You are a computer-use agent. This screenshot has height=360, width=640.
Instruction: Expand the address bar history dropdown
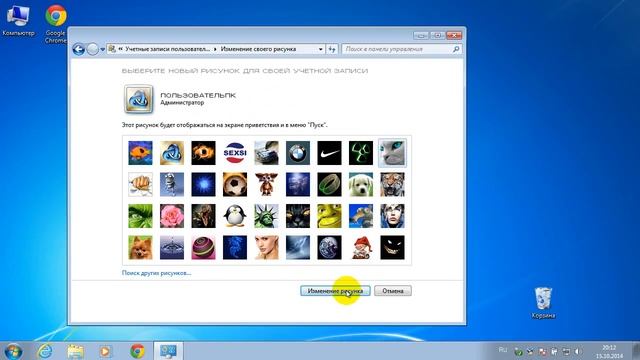coord(320,49)
